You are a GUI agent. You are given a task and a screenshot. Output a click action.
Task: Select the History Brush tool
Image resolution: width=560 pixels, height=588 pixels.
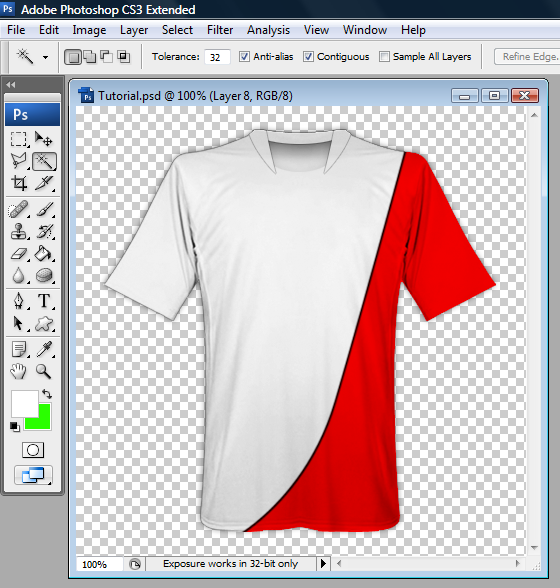click(44, 231)
